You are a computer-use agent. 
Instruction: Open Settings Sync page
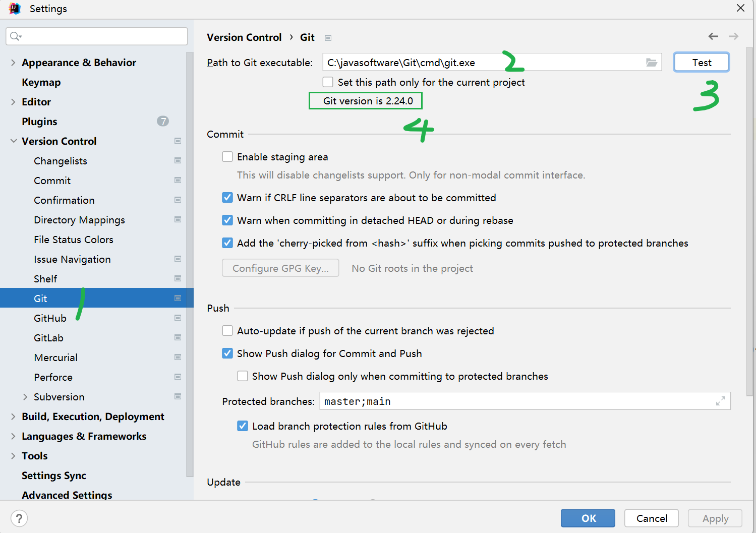click(54, 476)
